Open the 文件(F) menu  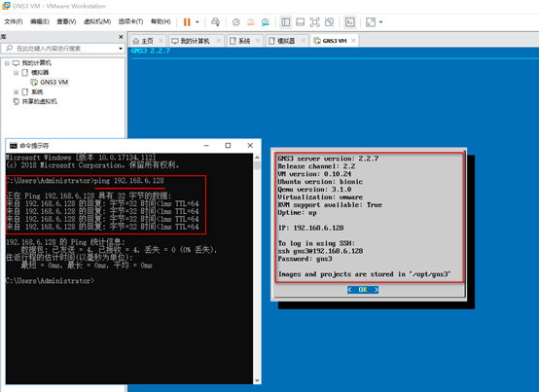coord(14,21)
